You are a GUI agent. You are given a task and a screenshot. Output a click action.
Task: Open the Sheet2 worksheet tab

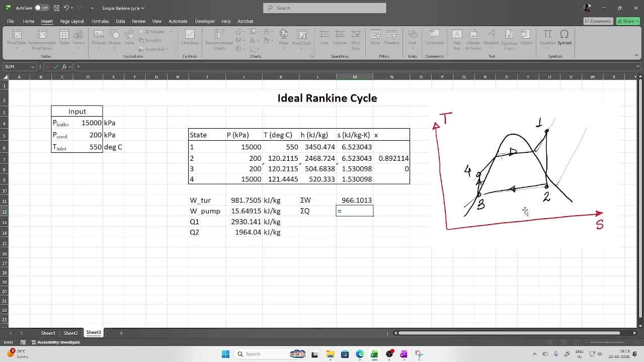click(x=70, y=333)
